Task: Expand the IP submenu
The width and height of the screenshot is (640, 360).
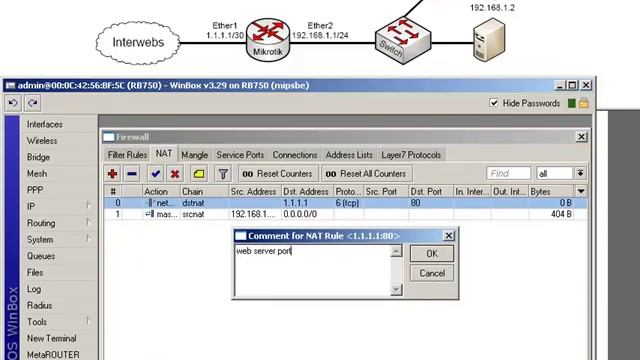Action: 88,206
